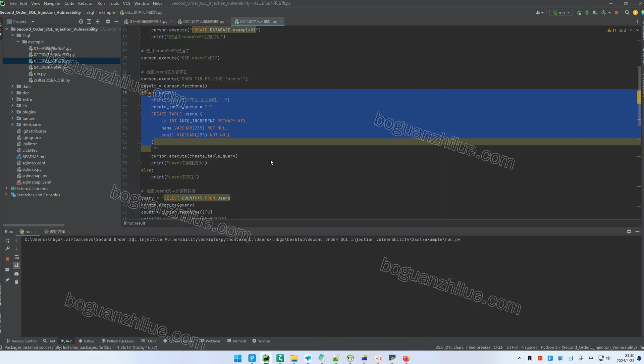Open Problems tool window
The width and height of the screenshot is (644, 364).
[x=210, y=341]
